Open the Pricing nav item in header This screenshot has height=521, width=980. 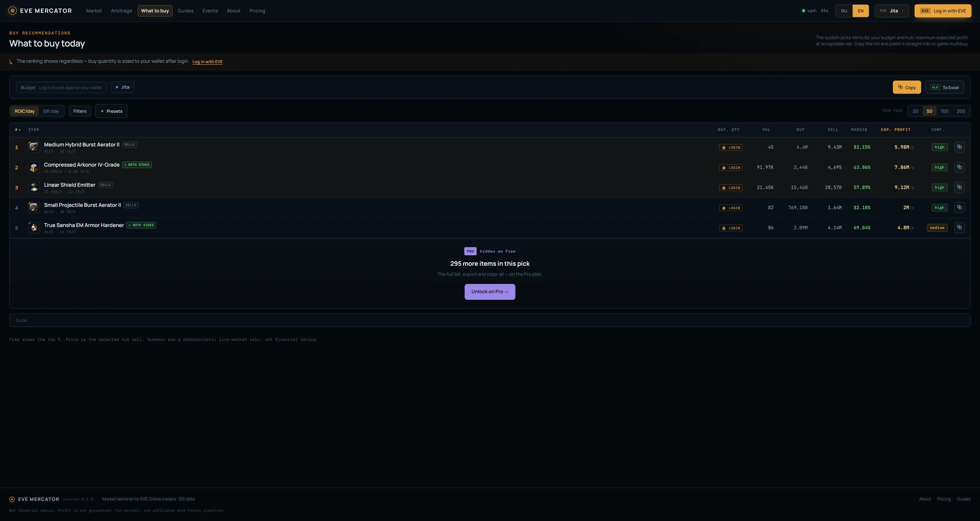tap(257, 11)
